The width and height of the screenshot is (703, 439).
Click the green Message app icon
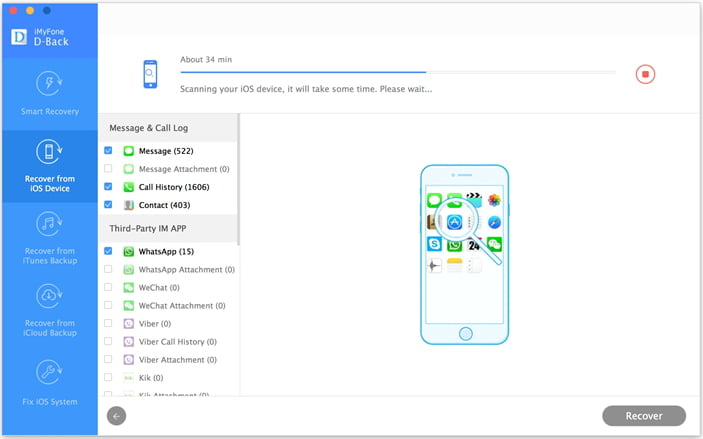[x=129, y=151]
